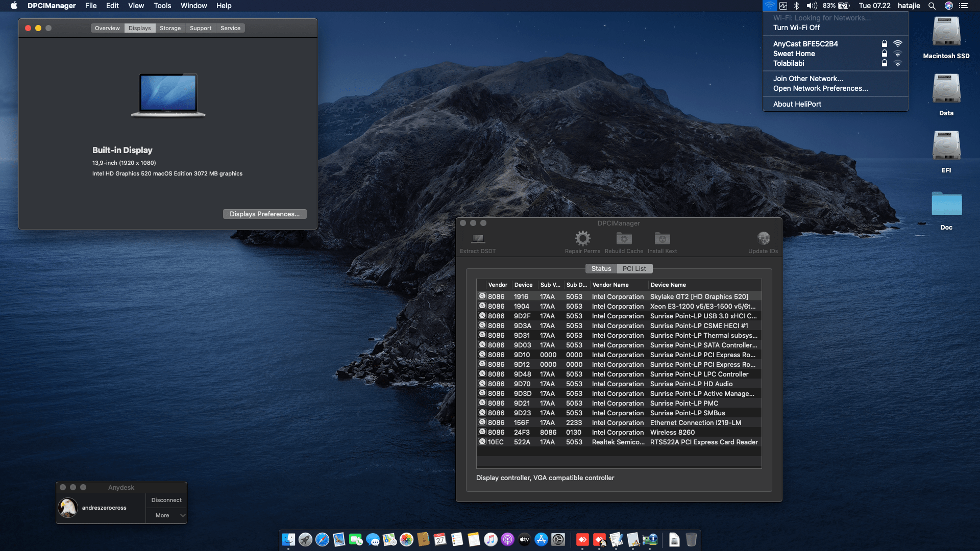Click the Repair Perms gear icon
Image resolution: width=980 pixels, height=551 pixels.
coord(582,238)
